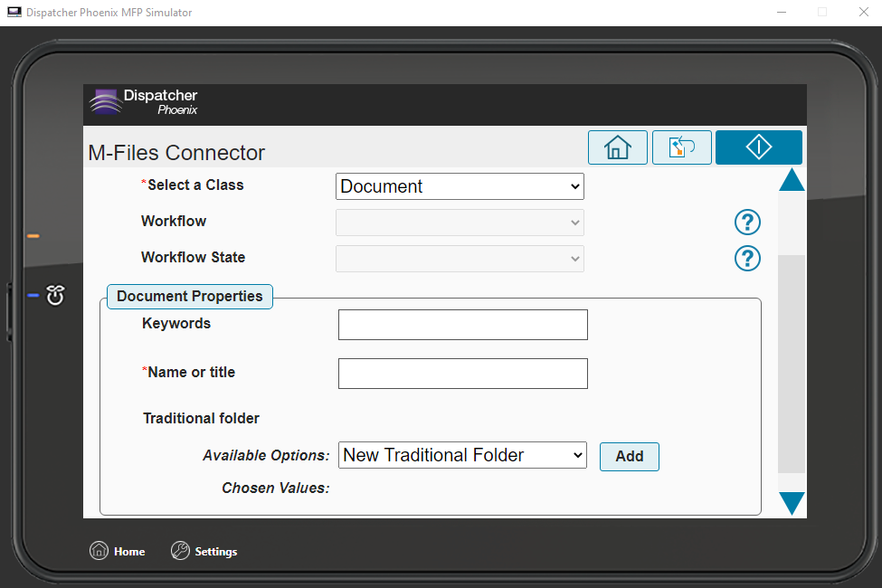Click the return-to-previous-screen icon button
The height and width of the screenshot is (588, 882).
(x=681, y=147)
